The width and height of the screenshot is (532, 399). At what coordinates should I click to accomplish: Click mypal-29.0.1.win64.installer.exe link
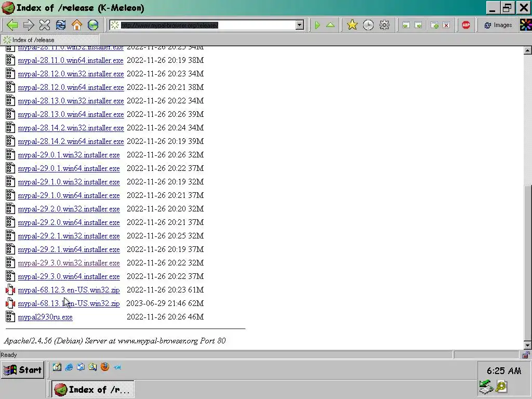tap(69, 169)
